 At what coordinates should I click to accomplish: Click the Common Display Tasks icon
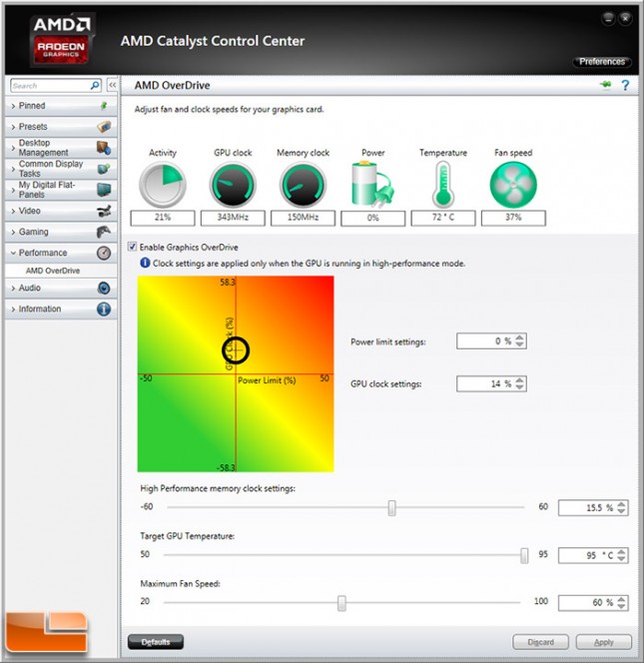click(104, 169)
